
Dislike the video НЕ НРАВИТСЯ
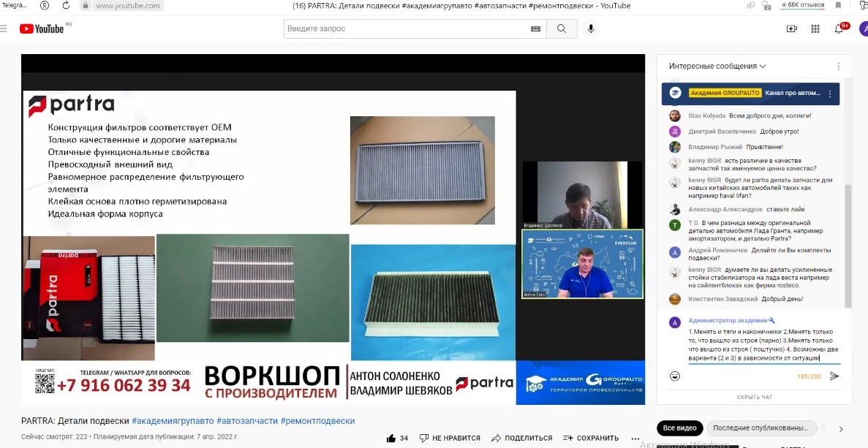[450, 438]
